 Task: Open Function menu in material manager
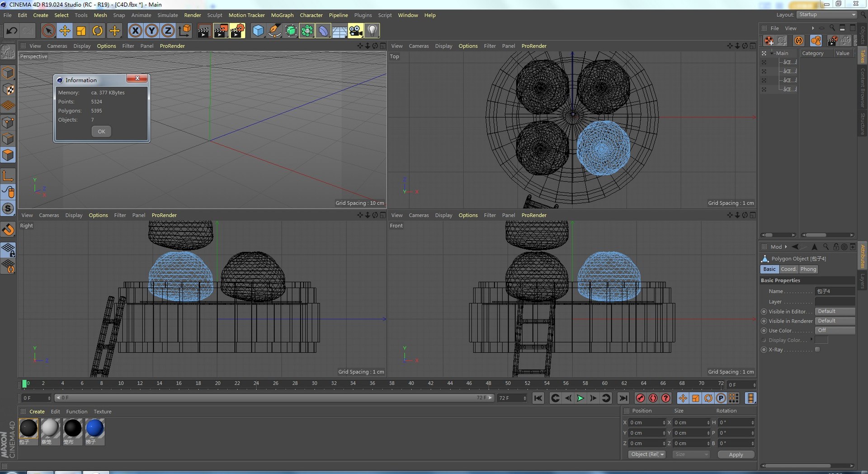point(77,412)
